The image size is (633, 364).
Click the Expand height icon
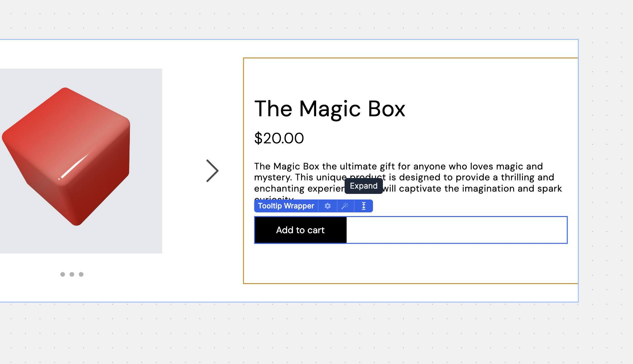point(363,206)
